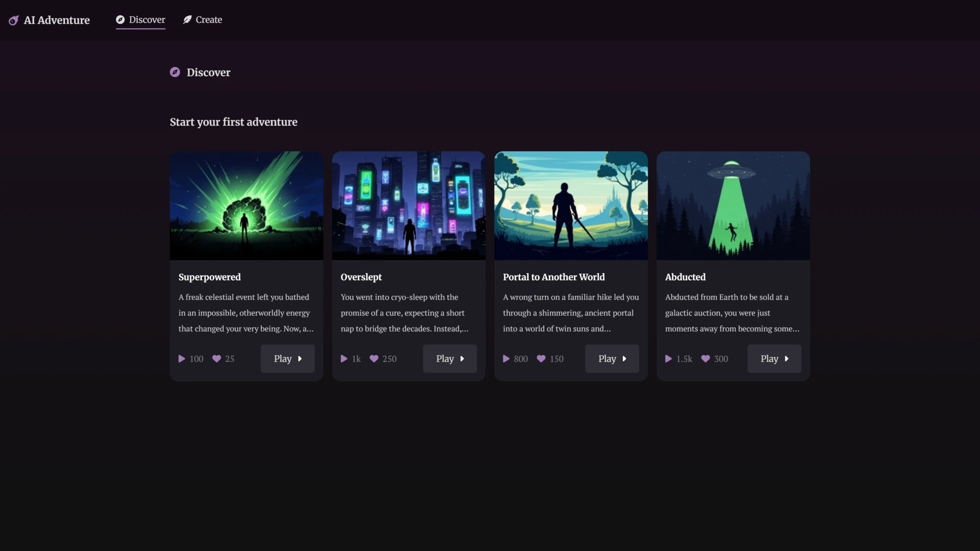The width and height of the screenshot is (980, 551).
Task: Click the 100 plays count on Superpowered
Action: click(197, 359)
